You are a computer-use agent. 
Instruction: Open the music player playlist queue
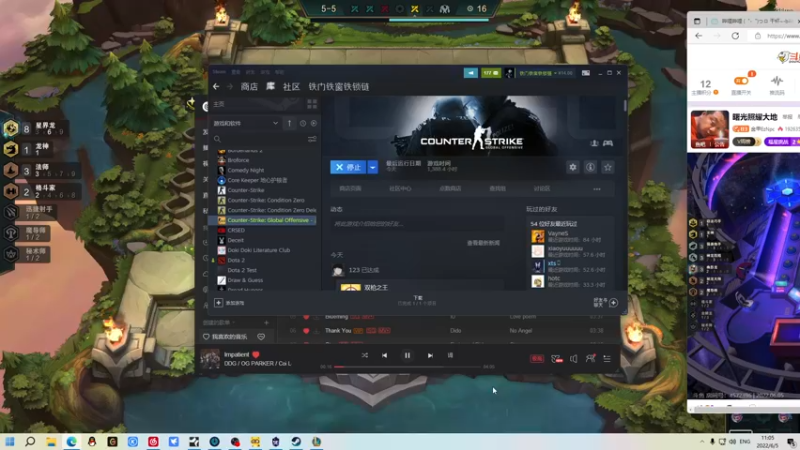coord(607,359)
